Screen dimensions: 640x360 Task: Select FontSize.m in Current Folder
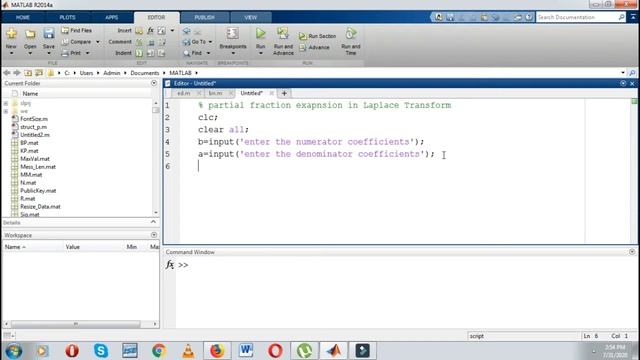point(34,119)
